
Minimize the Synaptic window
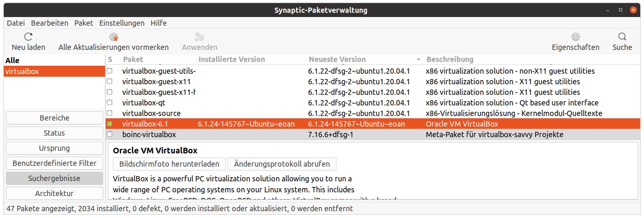pos(608,10)
